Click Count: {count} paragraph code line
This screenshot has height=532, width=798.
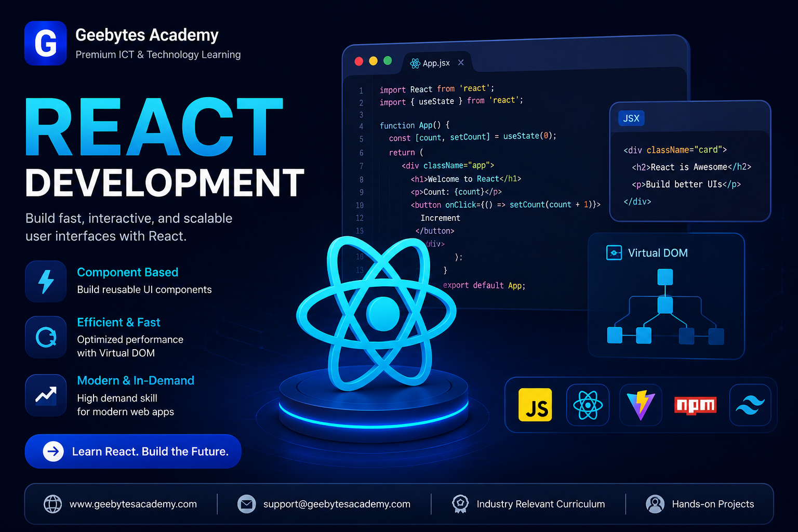tap(456, 192)
